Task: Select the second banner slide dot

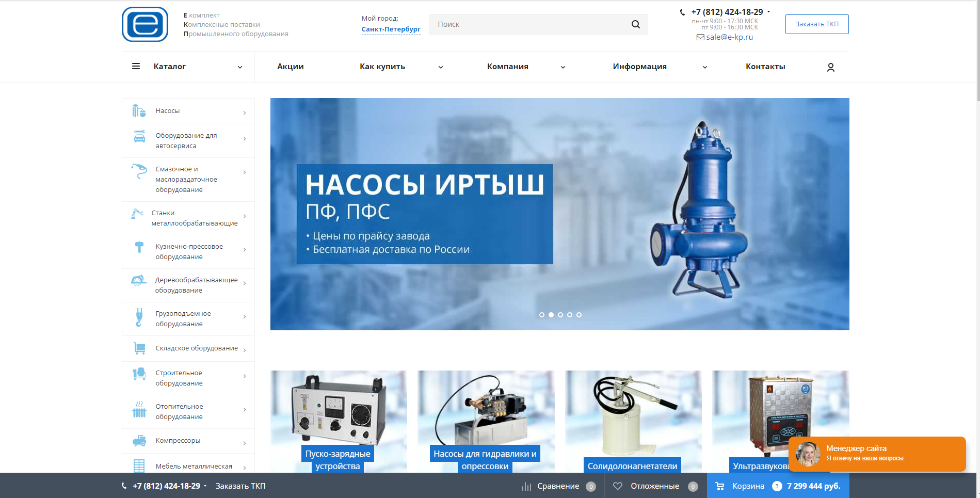Action: click(551, 315)
